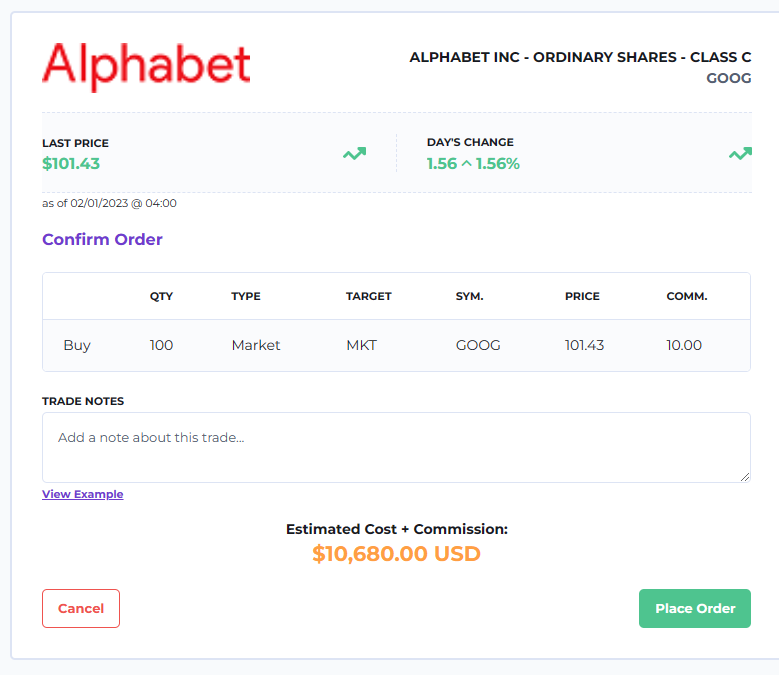This screenshot has height=675, width=779.
Task: Open the View Example link
Action: pyautogui.click(x=82, y=494)
